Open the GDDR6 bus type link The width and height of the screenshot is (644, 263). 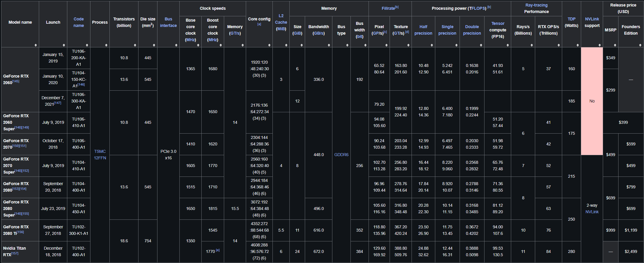[x=341, y=155]
